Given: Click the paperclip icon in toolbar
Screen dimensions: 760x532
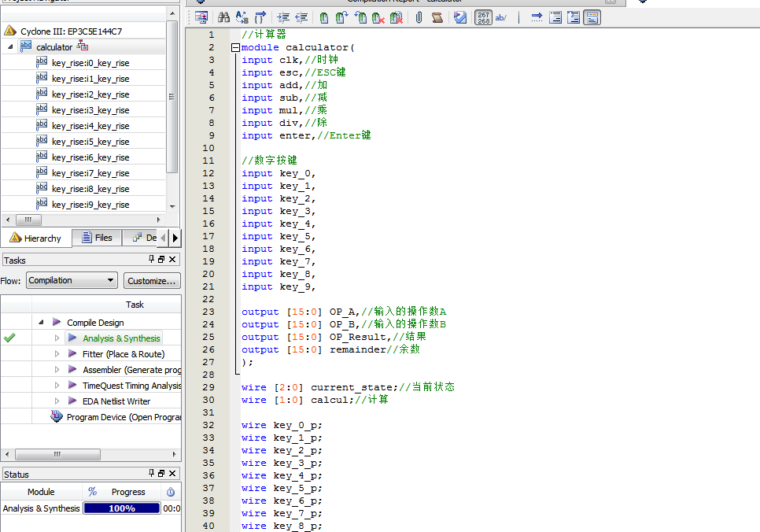Looking at the screenshot, I should [419, 17].
